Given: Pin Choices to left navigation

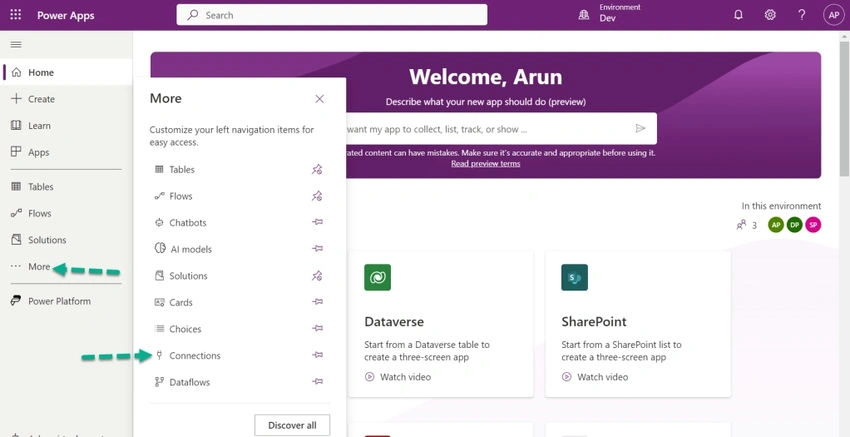Looking at the screenshot, I should coord(317,329).
